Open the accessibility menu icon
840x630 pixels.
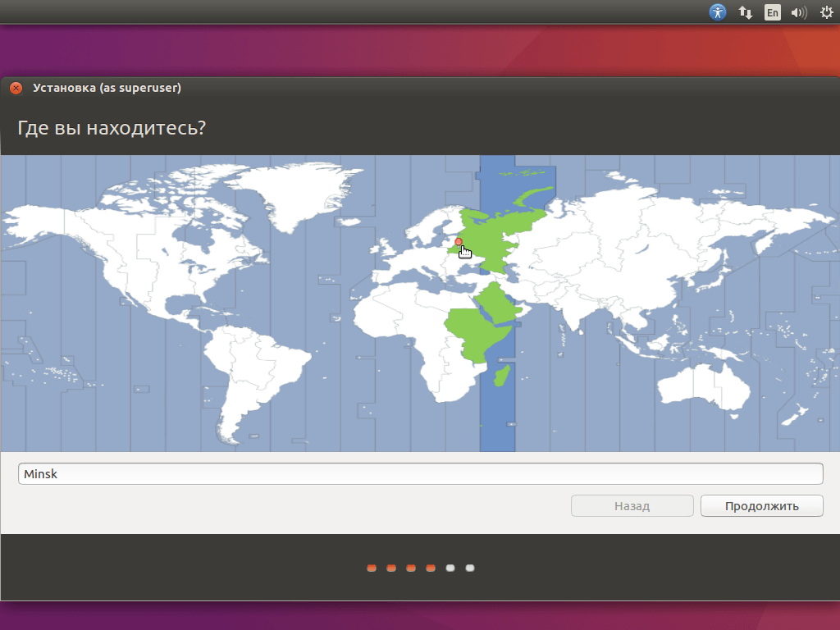717,11
